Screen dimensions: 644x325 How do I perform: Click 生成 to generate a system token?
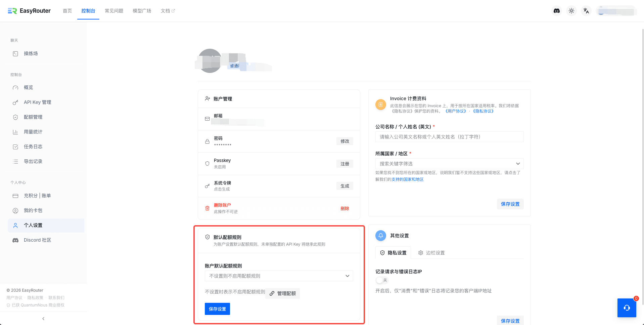[x=345, y=186]
